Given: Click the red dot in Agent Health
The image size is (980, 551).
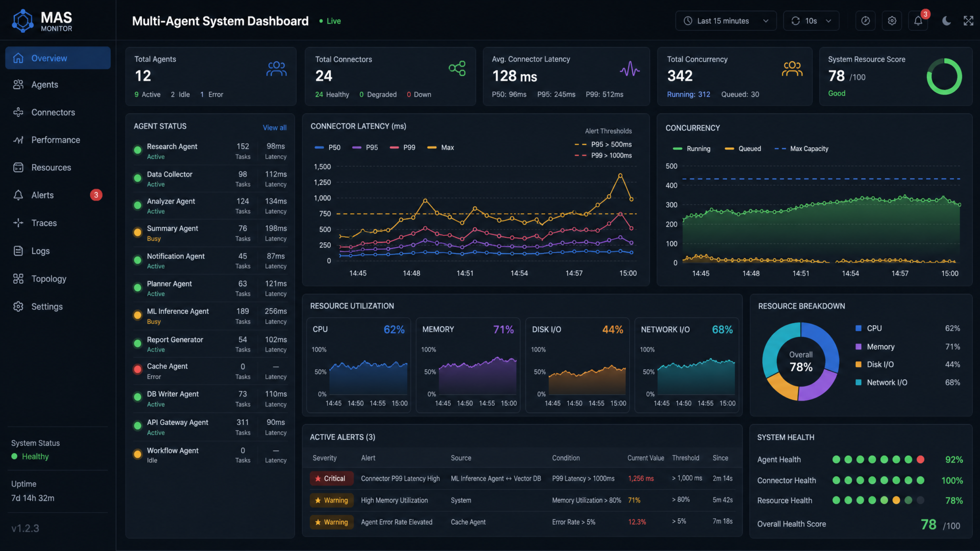Looking at the screenshot, I should [920, 459].
